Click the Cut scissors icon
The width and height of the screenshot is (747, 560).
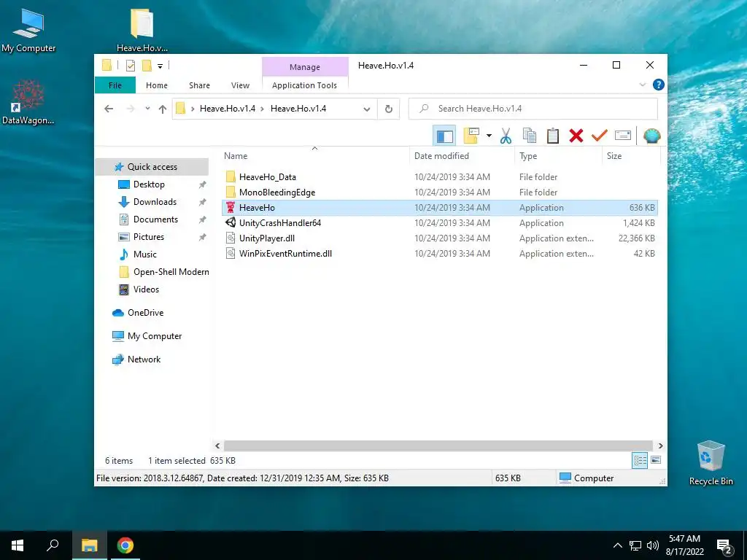506,136
